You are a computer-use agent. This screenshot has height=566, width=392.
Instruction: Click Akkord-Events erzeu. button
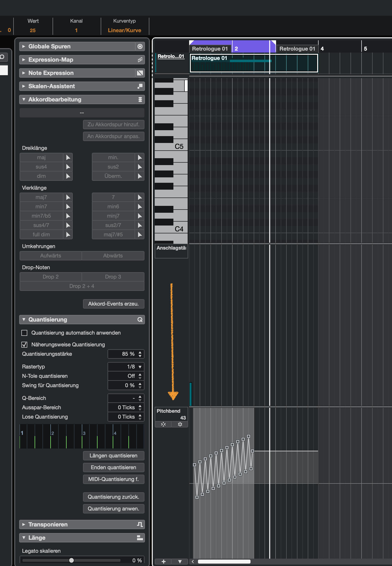(x=113, y=304)
